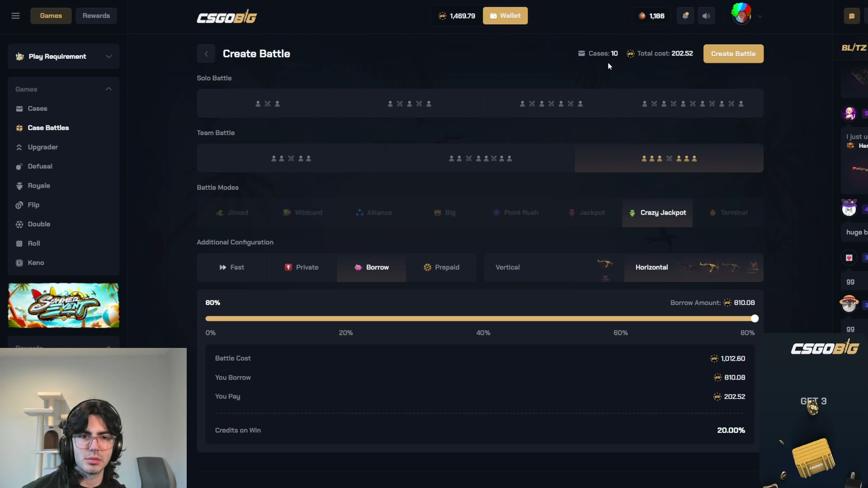Open the hamburger menu icon
This screenshot has height=488, width=868.
click(15, 16)
